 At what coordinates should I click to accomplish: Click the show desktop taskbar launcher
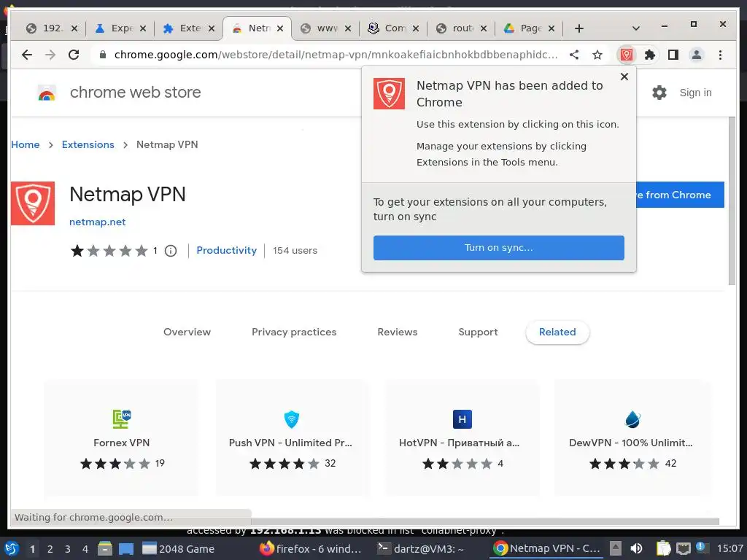[x=125, y=549]
